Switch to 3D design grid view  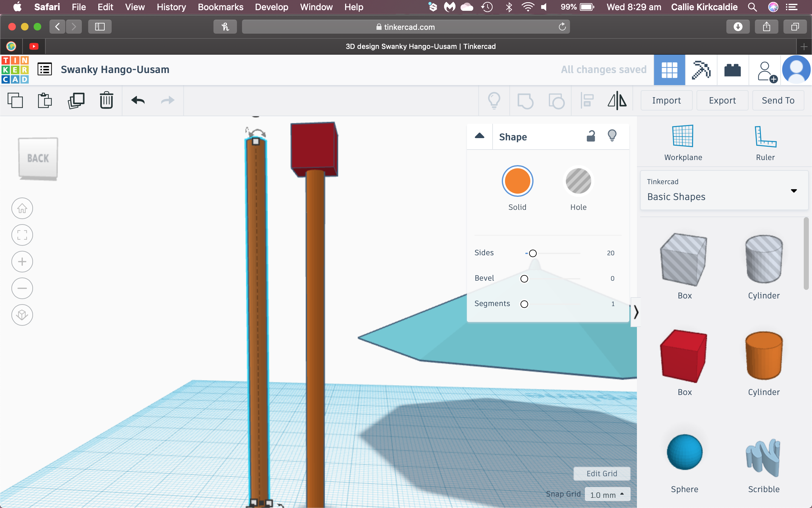[669, 70]
